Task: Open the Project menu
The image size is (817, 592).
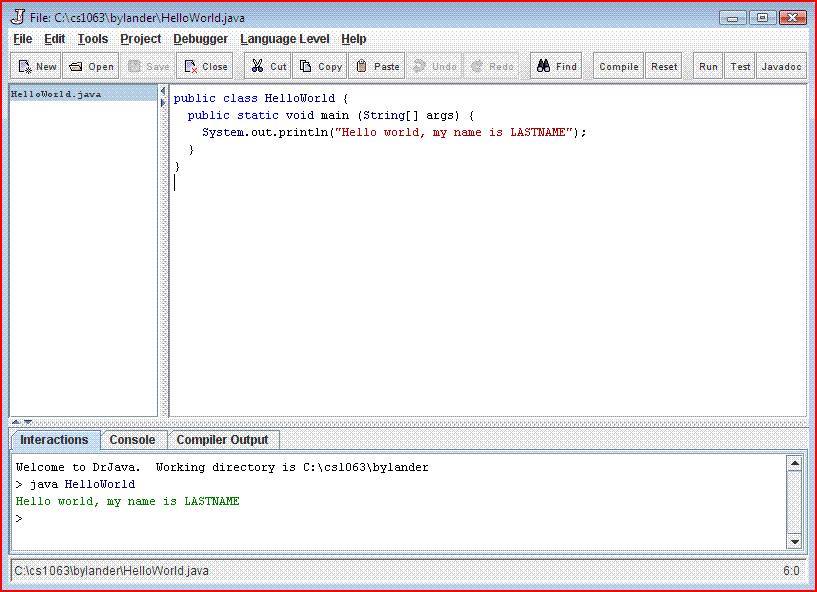Action: [141, 39]
